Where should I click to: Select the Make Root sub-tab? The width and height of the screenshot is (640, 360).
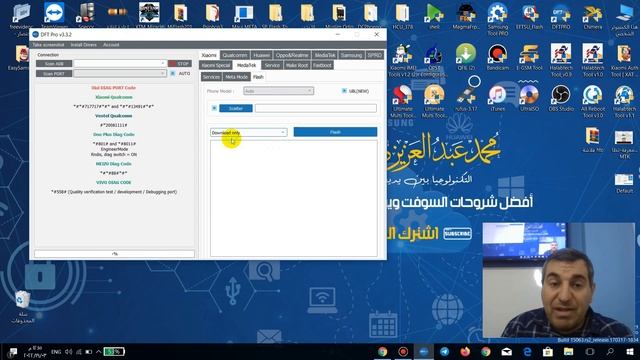coord(297,65)
